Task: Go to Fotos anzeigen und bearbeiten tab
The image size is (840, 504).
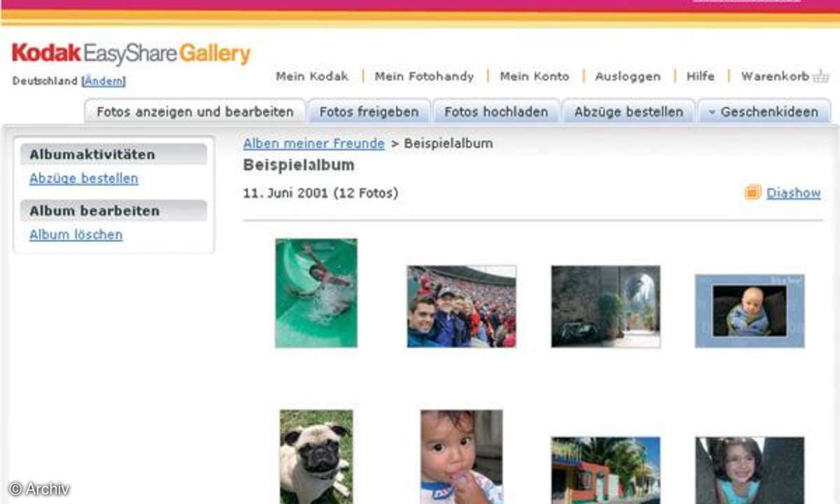Action: 195,112
